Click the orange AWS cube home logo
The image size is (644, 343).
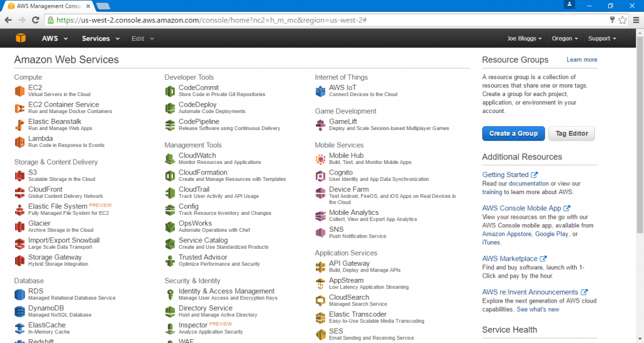(x=21, y=38)
